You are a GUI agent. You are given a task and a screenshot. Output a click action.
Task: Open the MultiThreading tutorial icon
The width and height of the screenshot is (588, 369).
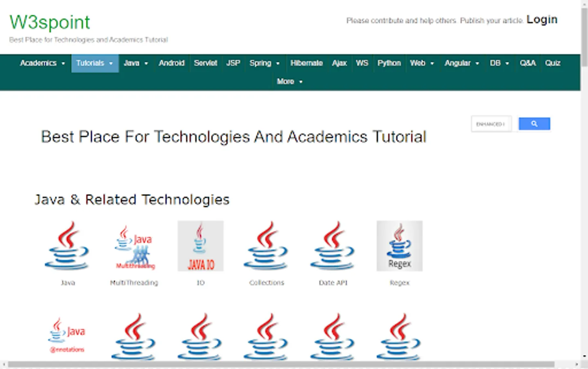[134, 246]
